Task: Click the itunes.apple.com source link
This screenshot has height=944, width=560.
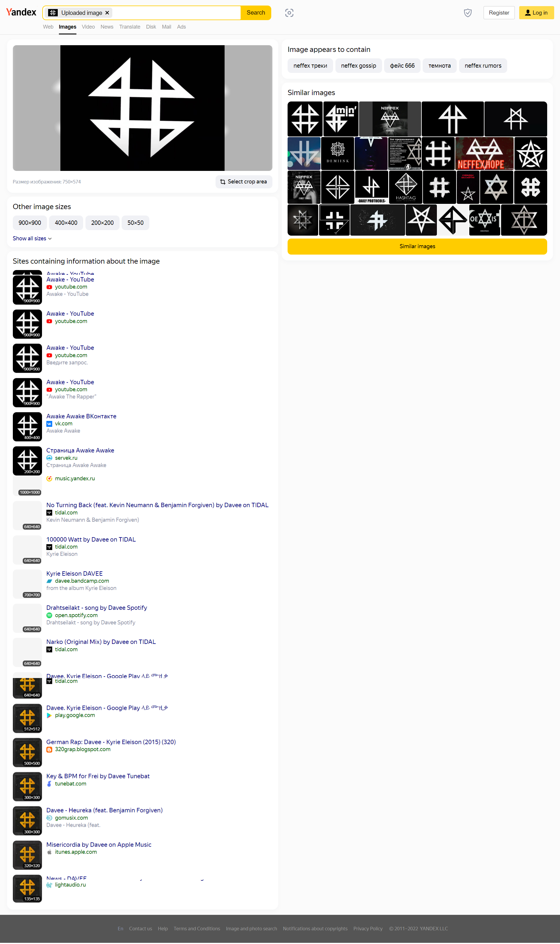Action: pyautogui.click(x=76, y=852)
